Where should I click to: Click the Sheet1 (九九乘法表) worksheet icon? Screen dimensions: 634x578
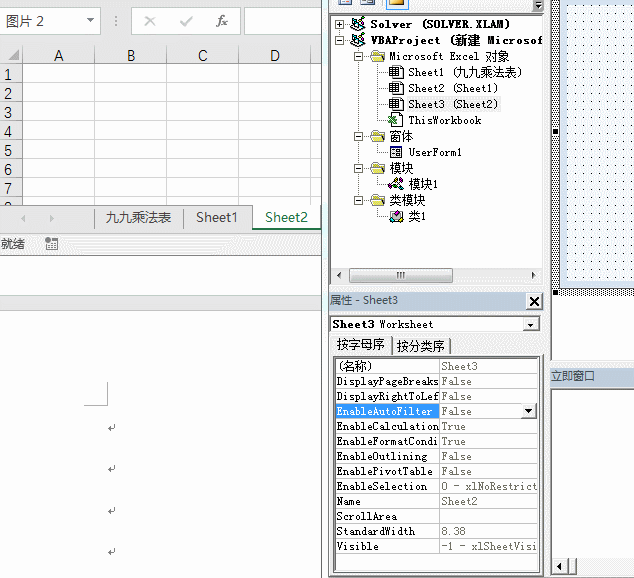pyautogui.click(x=396, y=72)
